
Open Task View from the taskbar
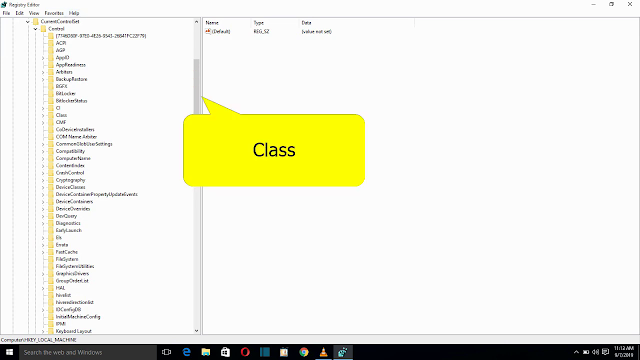(166, 352)
